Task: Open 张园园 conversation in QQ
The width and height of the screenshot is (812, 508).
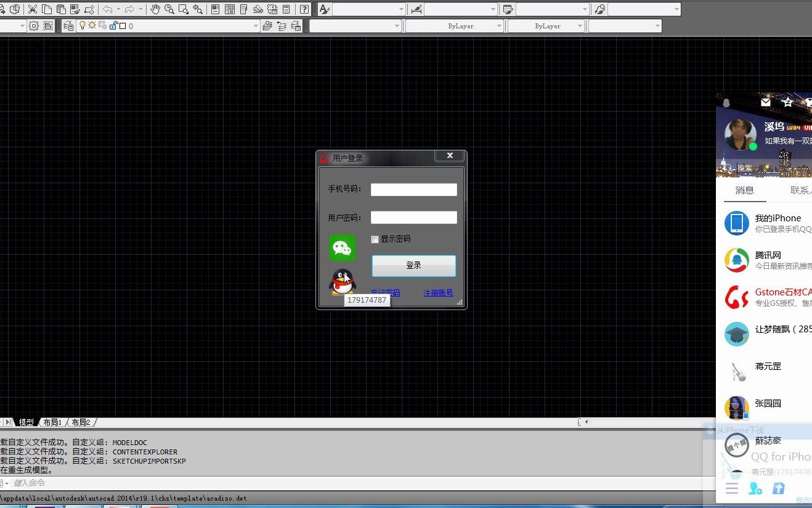Action: [764, 408]
